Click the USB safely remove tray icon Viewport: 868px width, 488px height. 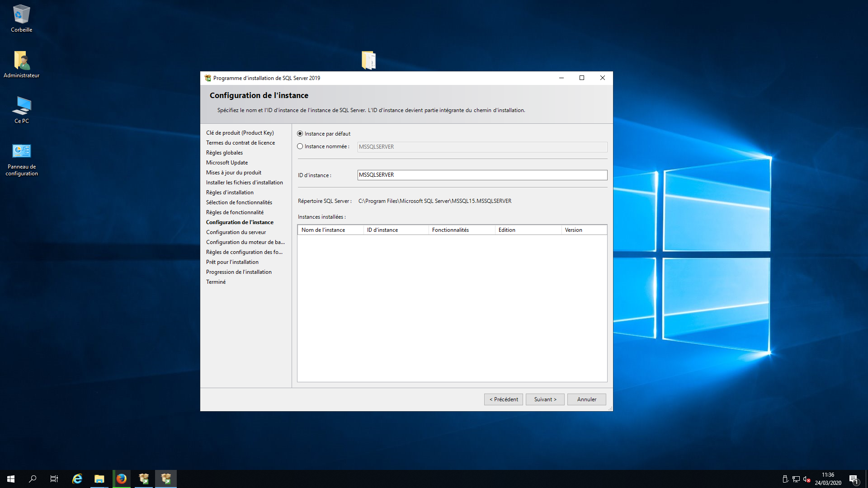[785, 479]
